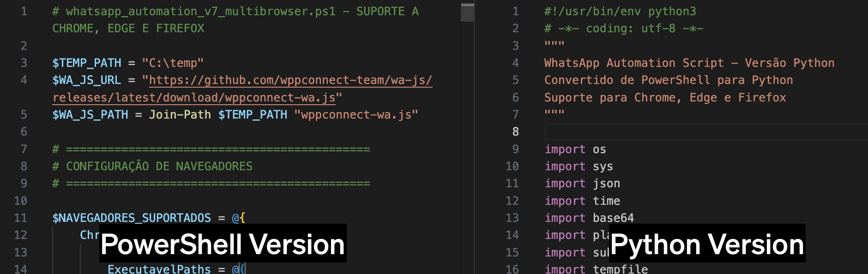
Task: Click the $TEMP_PATH variable definition on line 3
Action: tap(87, 63)
